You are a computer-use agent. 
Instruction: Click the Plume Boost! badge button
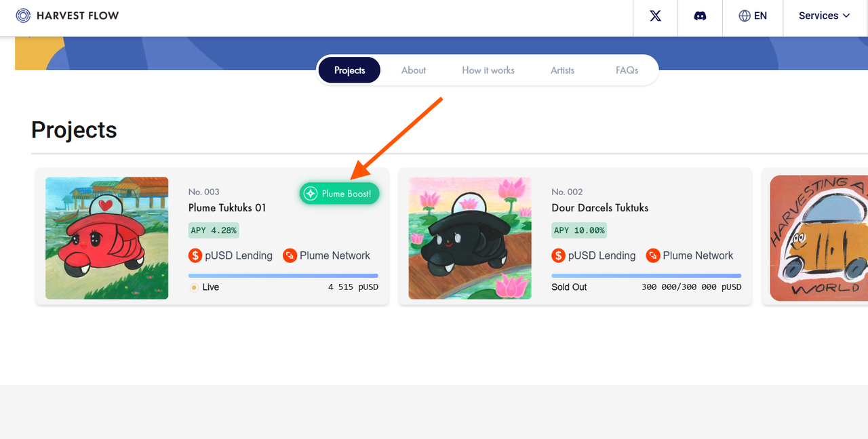pyautogui.click(x=340, y=194)
